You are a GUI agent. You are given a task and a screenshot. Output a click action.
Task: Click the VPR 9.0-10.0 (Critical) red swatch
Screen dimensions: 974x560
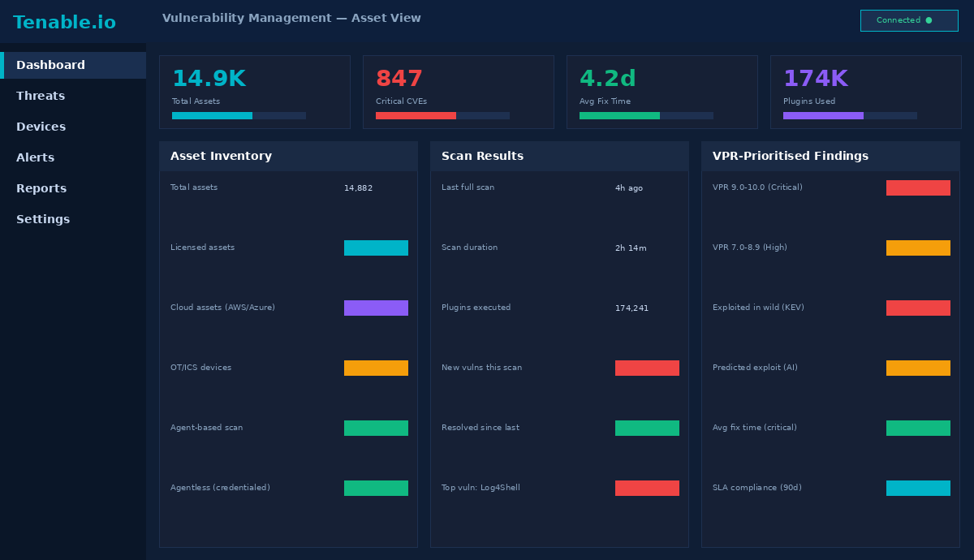(x=918, y=187)
